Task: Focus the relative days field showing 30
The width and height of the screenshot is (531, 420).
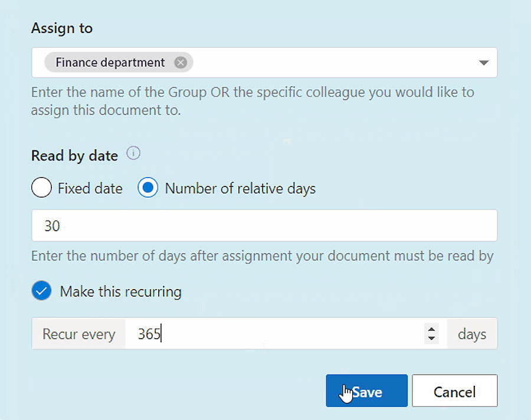Action: click(x=264, y=225)
